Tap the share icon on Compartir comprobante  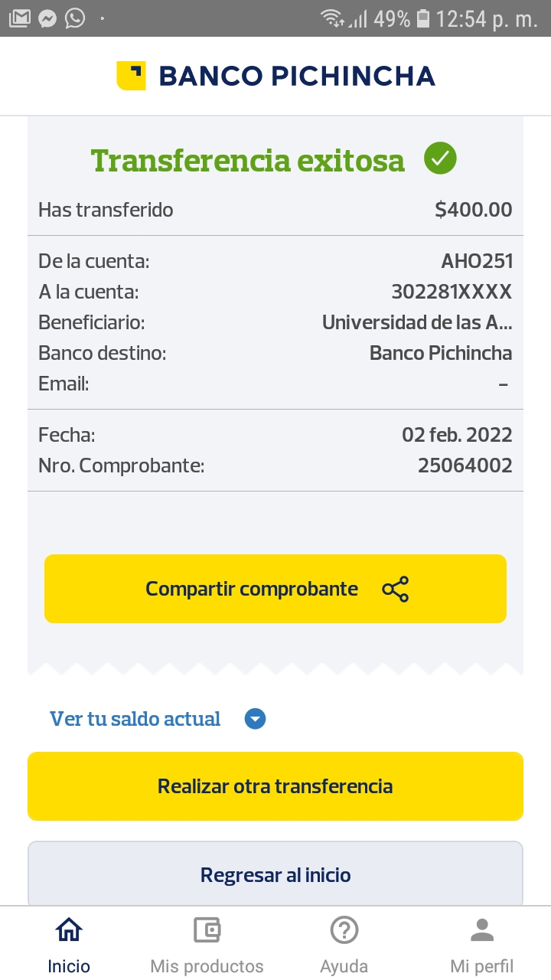395,589
